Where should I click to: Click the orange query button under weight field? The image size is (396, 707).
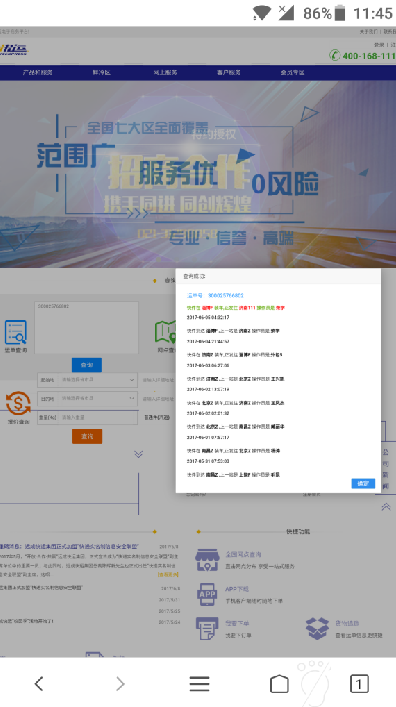pos(87,436)
